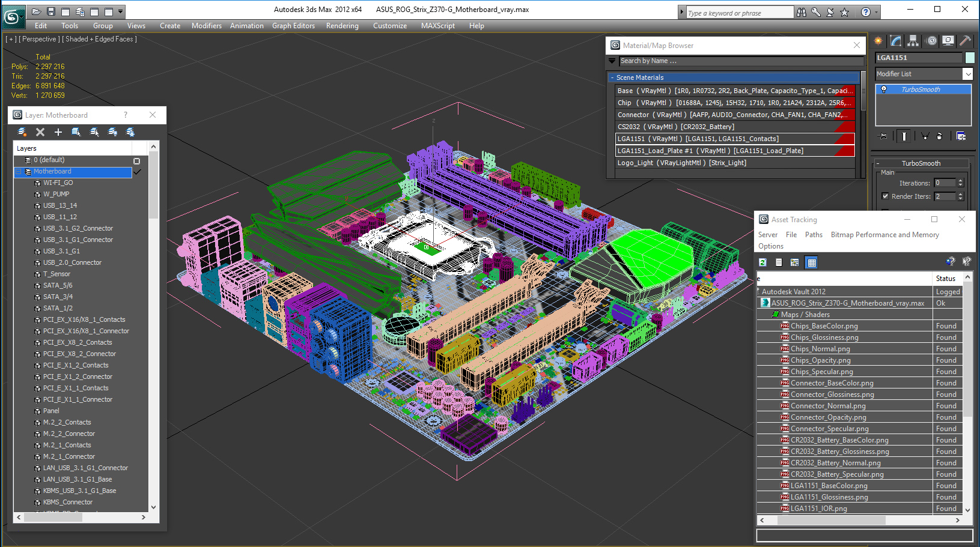980x547 pixels.
Task: Click Add Selected Objects to layer plus icon
Action: point(58,132)
